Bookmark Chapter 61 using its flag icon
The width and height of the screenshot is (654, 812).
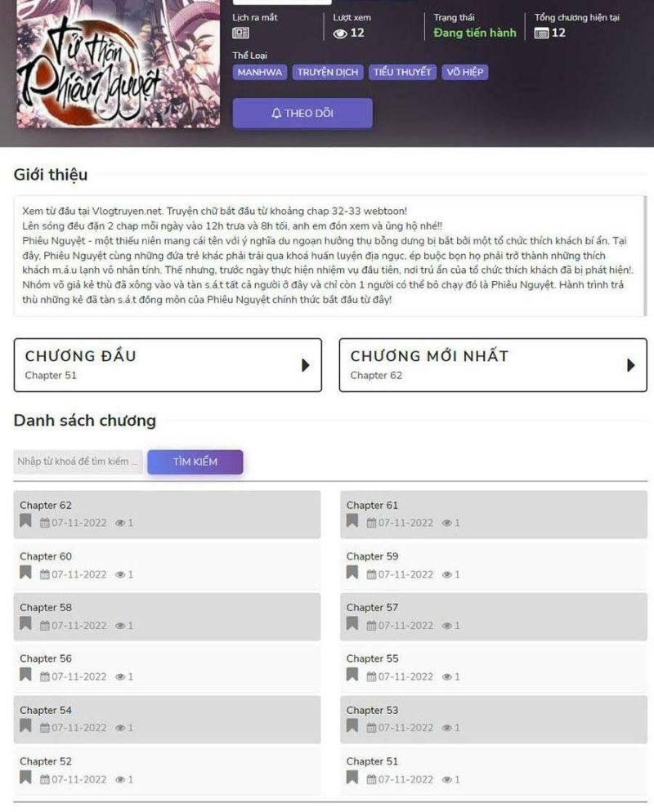point(352,521)
